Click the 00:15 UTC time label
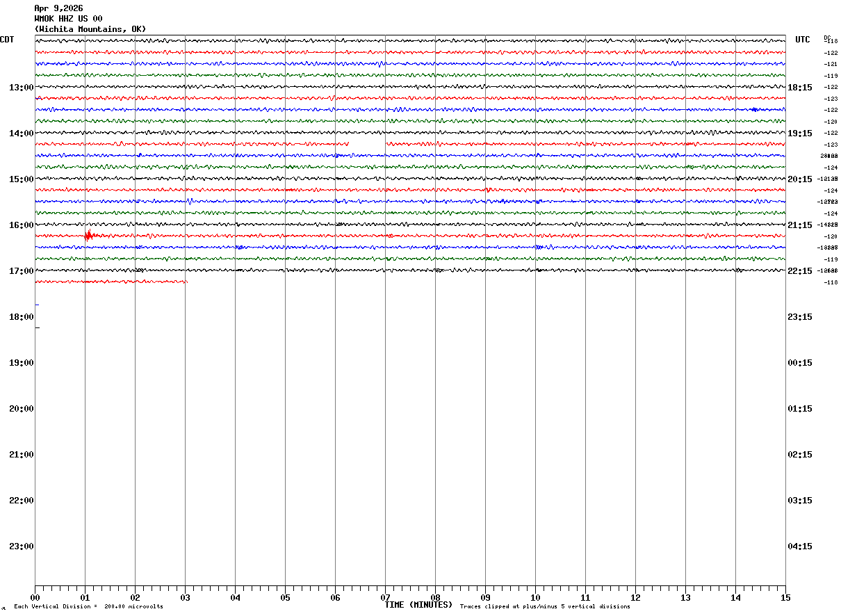This screenshot has width=841, height=616. click(x=800, y=363)
